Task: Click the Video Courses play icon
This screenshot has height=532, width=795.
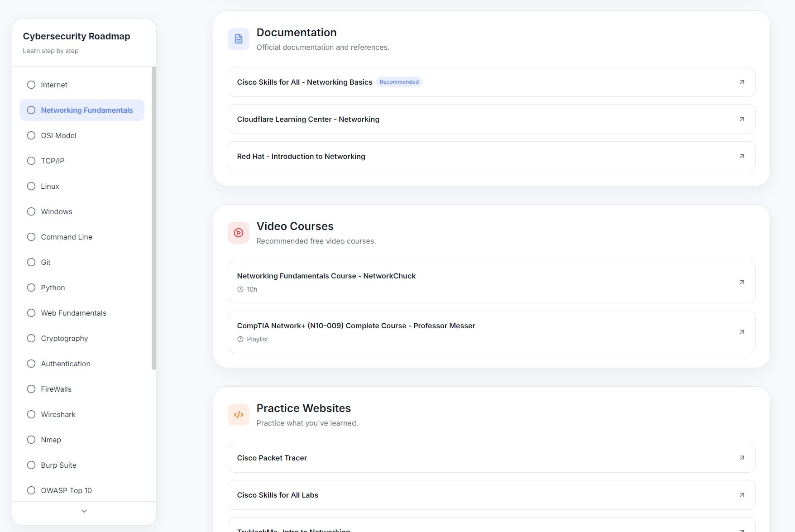Action: (x=239, y=233)
